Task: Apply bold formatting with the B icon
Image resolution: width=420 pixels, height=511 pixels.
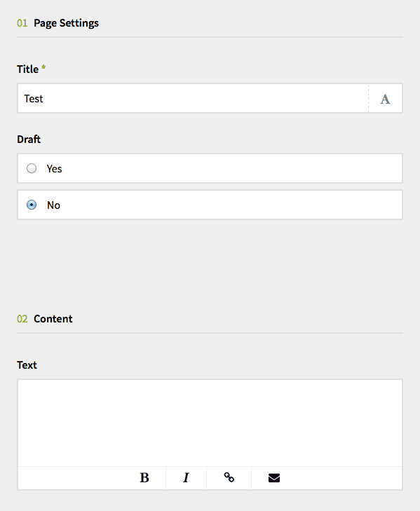Action: (144, 478)
